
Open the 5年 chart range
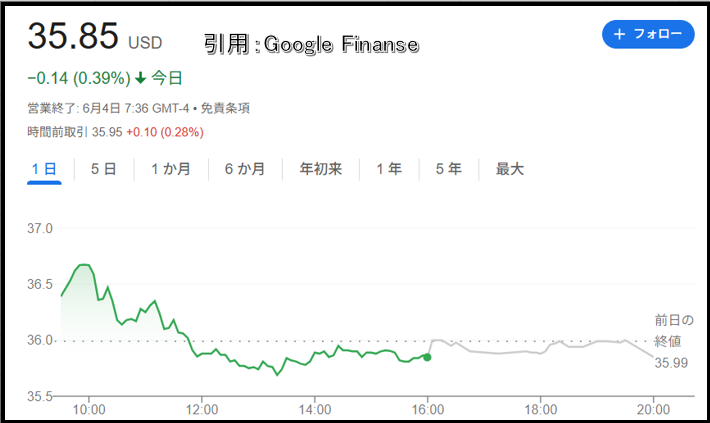[x=449, y=169]
